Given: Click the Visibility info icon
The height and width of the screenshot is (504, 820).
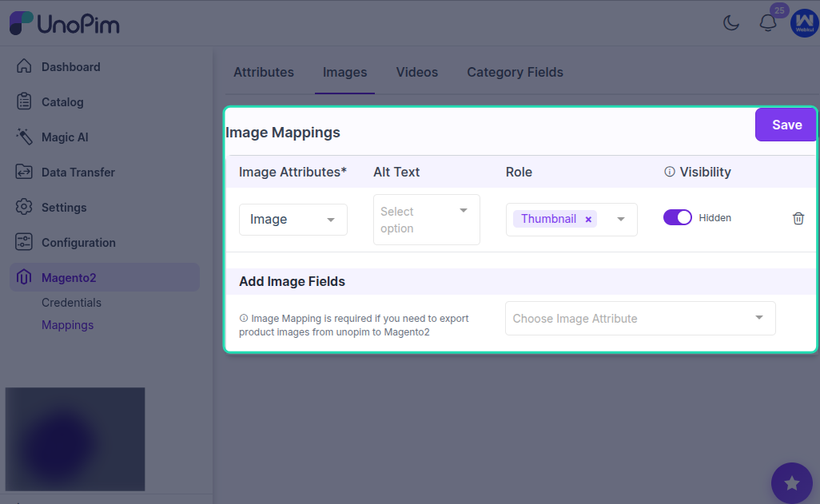Looking at the screenshot, I should click(x=670, y=172).
